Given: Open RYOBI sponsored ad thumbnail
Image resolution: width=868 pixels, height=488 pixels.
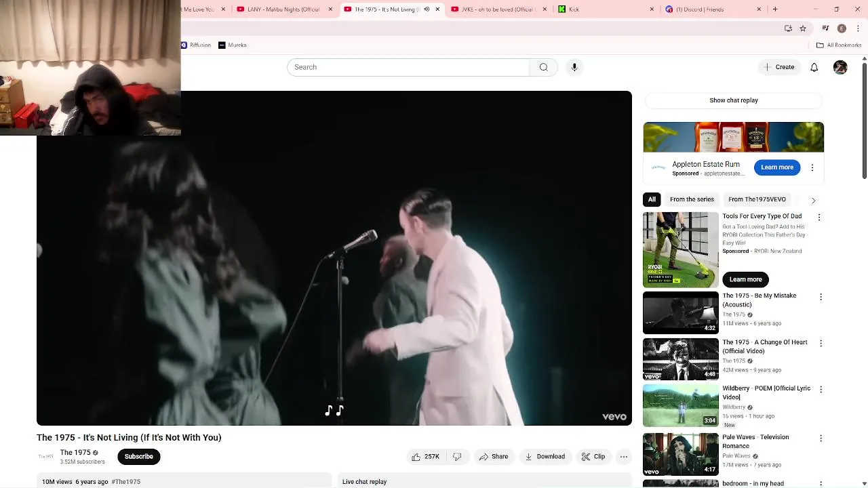Looking at the screenshot, I should [x=680, y=250].
